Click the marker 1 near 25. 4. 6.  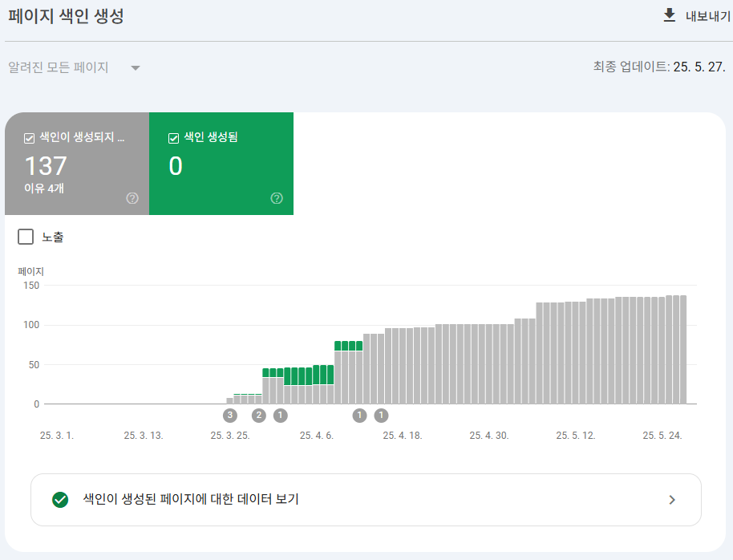pos(280,415)
